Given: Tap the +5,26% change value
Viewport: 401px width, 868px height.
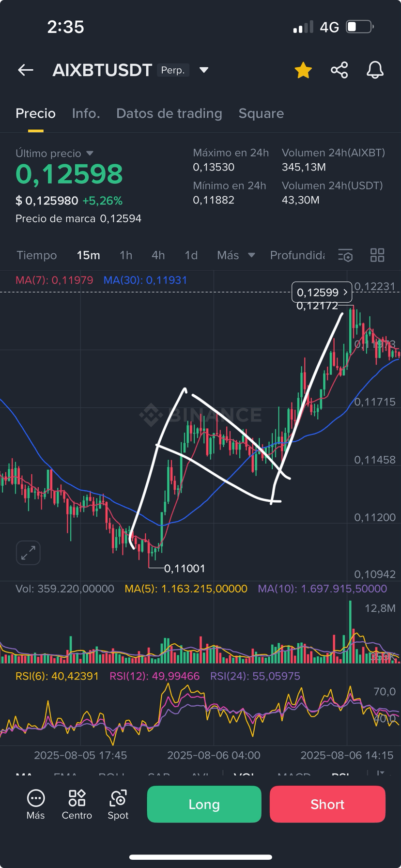Looking at the screenshot, I should point(102,201).
